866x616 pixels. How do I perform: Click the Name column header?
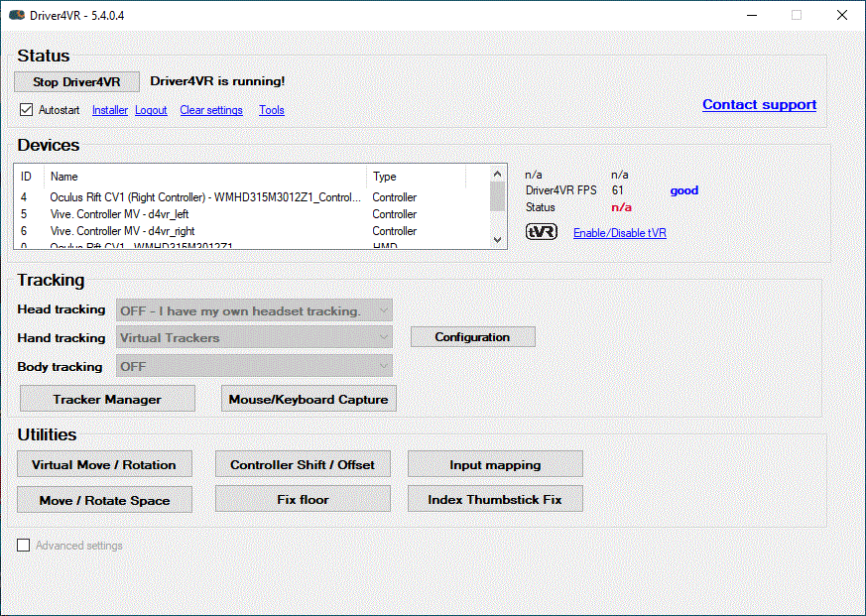point(205,177)
